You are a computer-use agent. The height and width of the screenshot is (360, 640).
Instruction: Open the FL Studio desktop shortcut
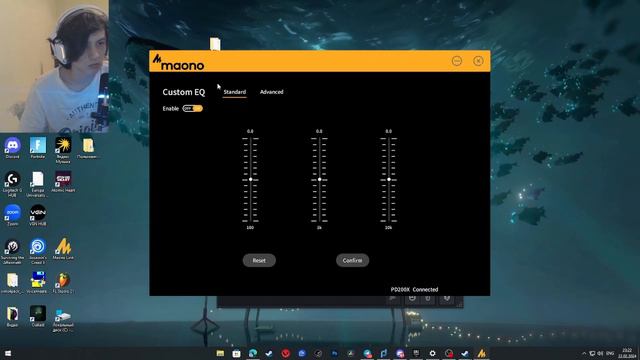pos(63,283)
